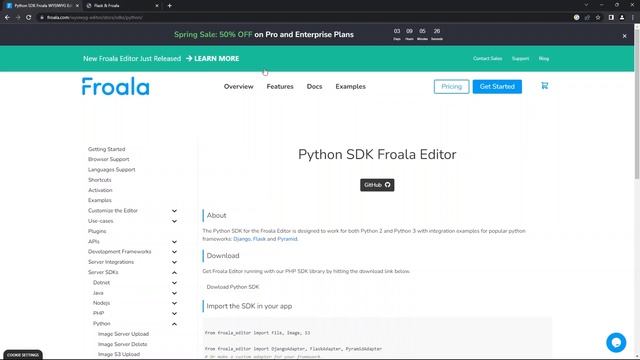640x360 pixels.
Task: Open Examples in the docs sidebar
Action: [100, 200]
